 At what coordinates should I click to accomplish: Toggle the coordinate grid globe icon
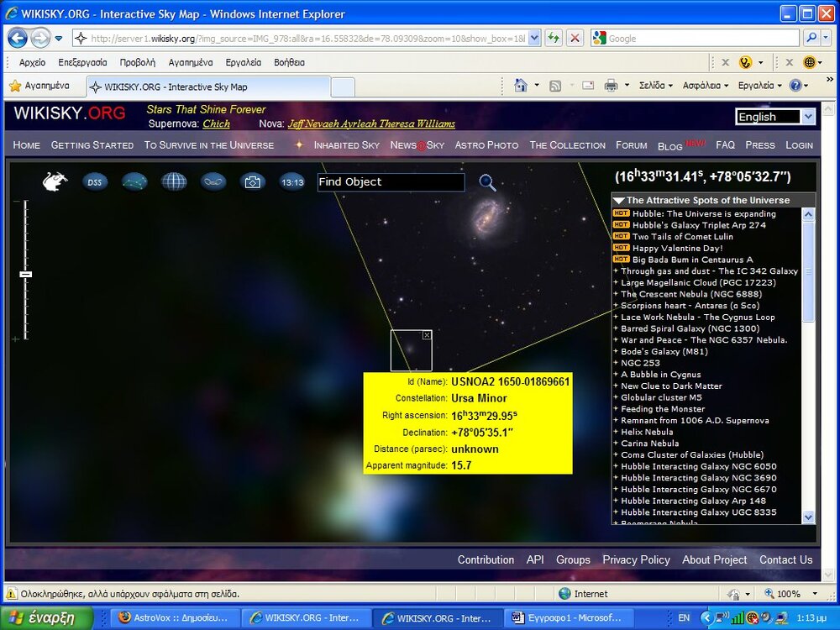pyautogui.click(x=174, y=181)
